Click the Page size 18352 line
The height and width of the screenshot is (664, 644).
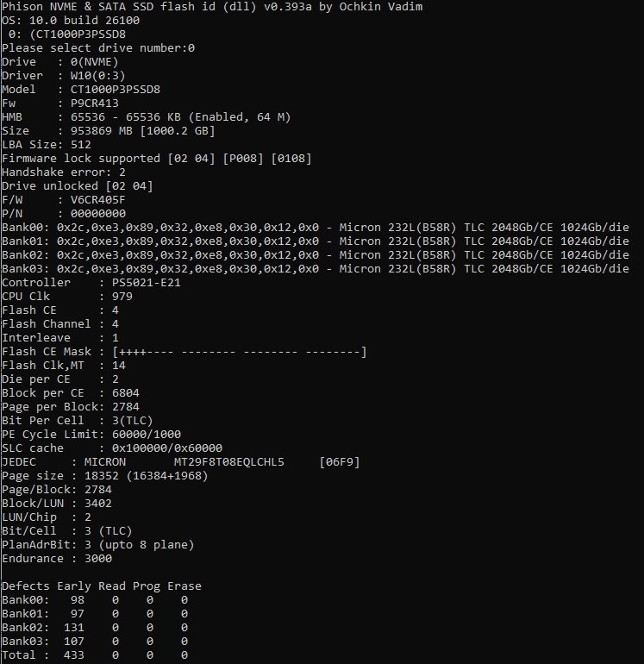105,476
